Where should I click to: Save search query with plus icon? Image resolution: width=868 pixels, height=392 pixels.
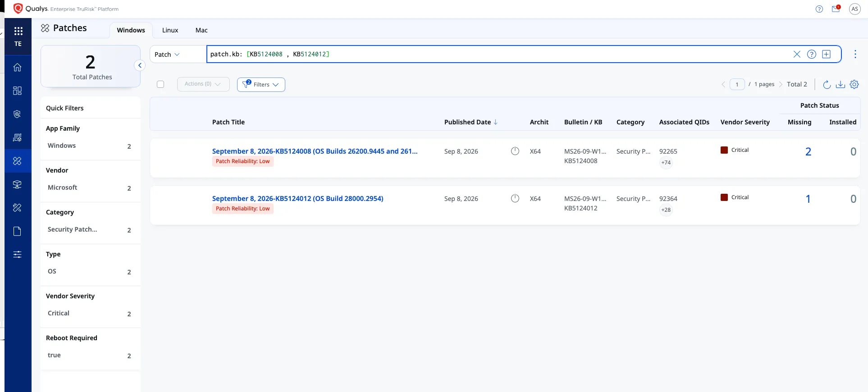pyautogui.click(x=826, y=54)
